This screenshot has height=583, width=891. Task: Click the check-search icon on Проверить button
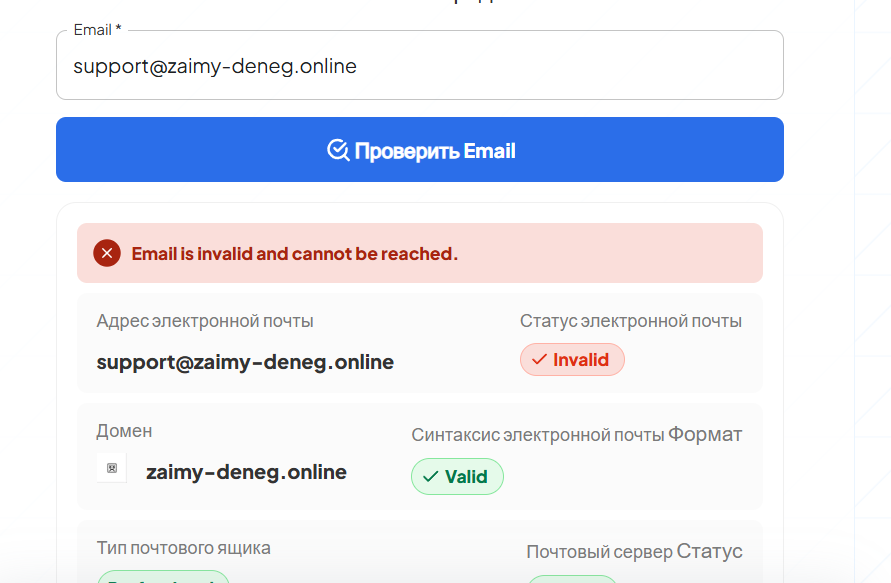(338, 150)
